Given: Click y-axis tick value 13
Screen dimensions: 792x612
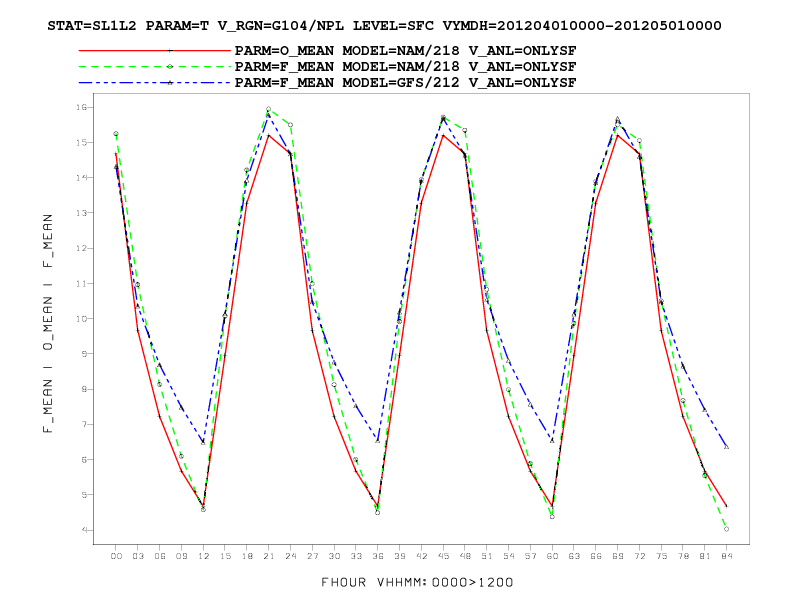Looking at the screenshot, I should (x=81, y=213).
